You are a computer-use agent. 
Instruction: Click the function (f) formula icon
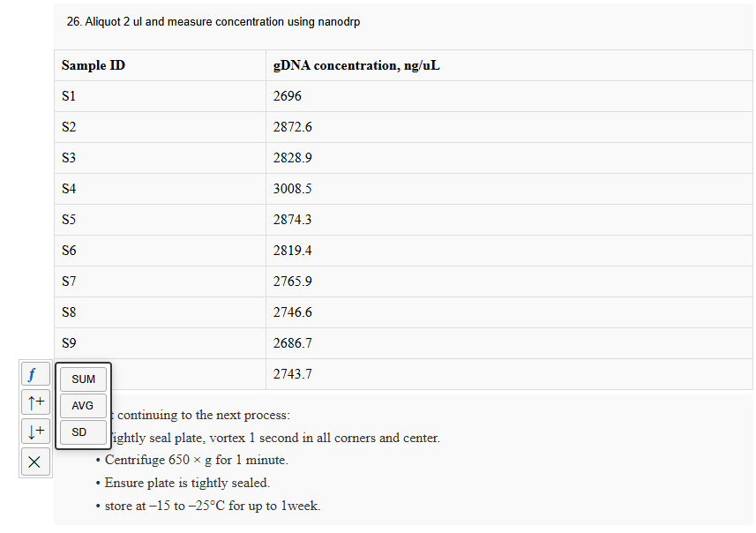click(x=34, y=374)
